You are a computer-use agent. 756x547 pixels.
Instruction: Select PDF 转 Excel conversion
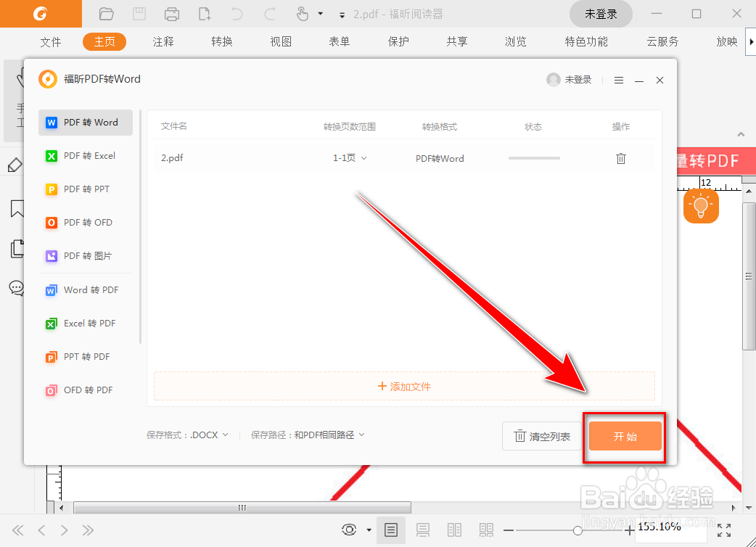coord(86,156)
